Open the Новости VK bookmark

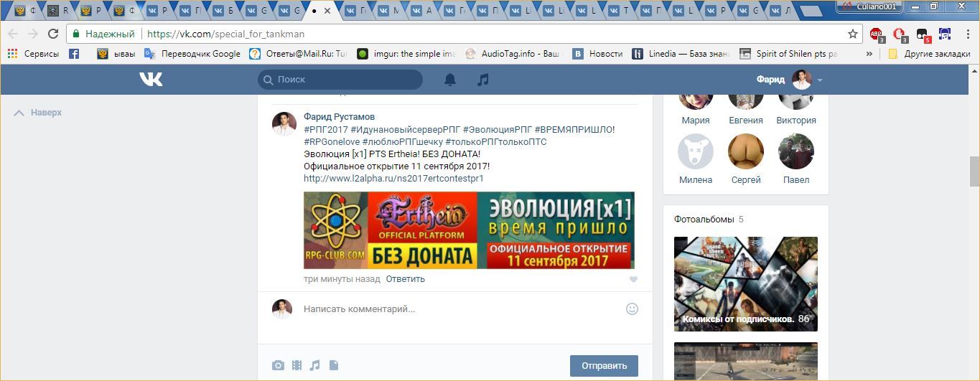point(597,53)
